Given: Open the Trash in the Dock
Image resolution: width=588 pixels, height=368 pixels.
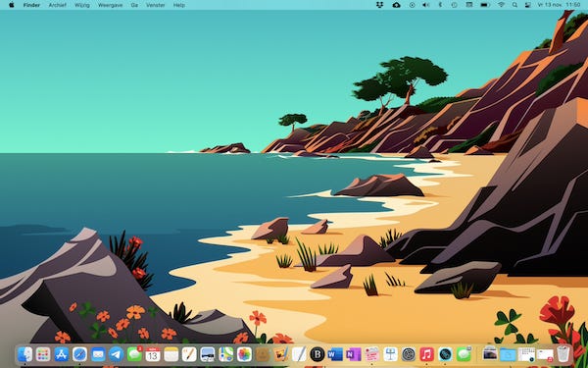Looking at the screenshot, I should click(x=563, y=354).
